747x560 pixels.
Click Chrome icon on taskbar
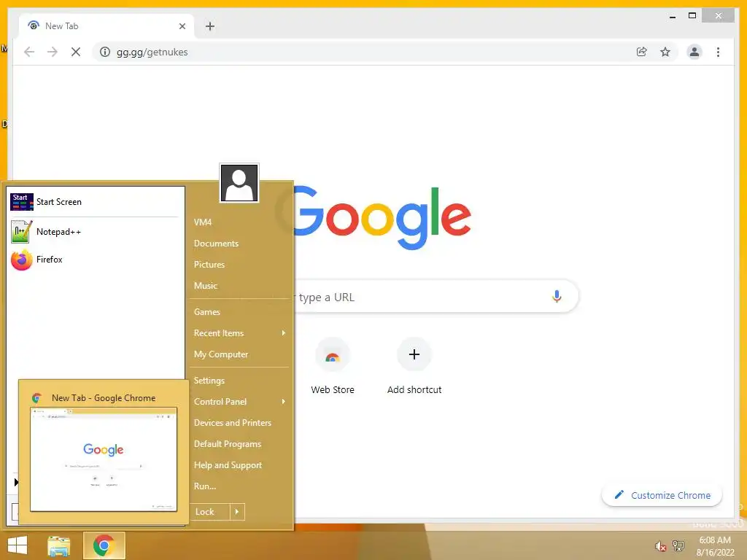(104, 545)
